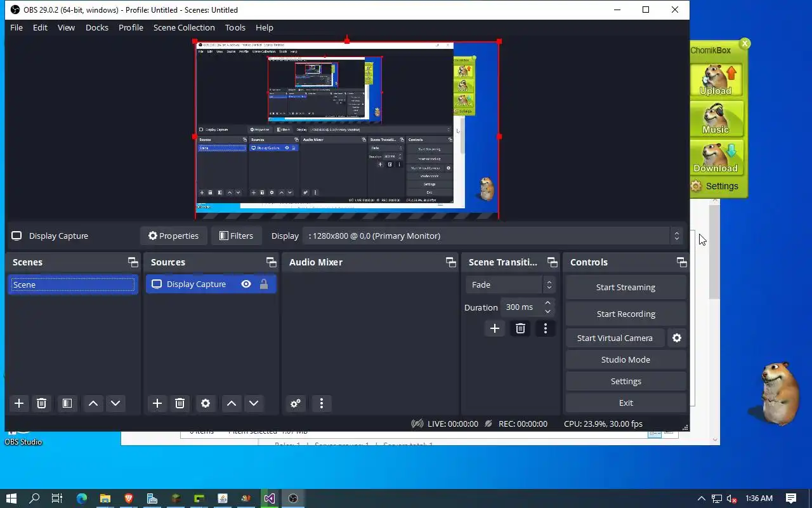Image resolution: width=812 pixels, height=508 pixels.
Task: Open Docks menu
Action: coord(97,27)
